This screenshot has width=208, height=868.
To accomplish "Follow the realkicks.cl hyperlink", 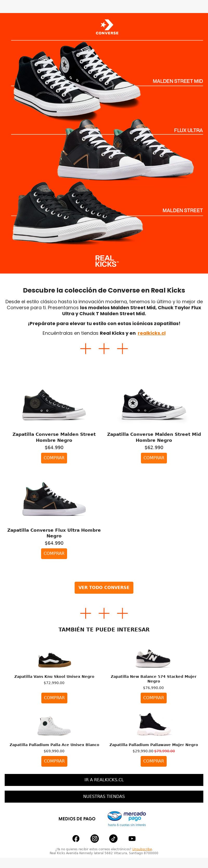I will click(152, 333).
